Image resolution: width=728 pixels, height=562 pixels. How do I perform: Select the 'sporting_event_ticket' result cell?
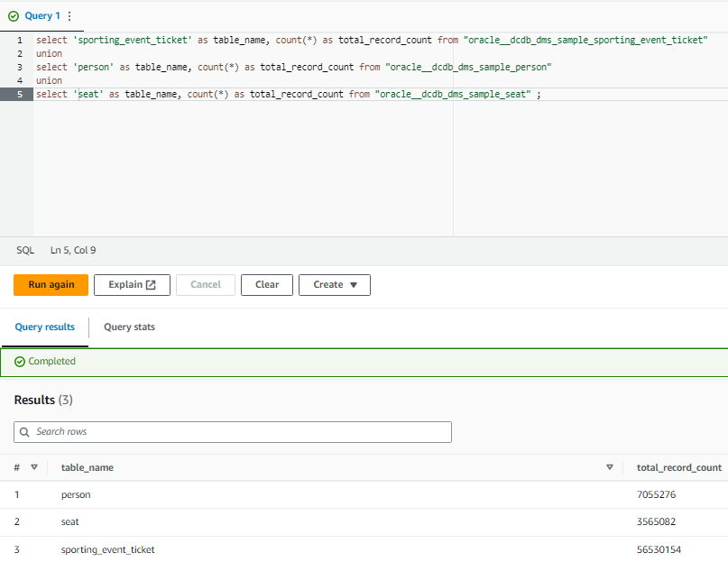(107, 550)
